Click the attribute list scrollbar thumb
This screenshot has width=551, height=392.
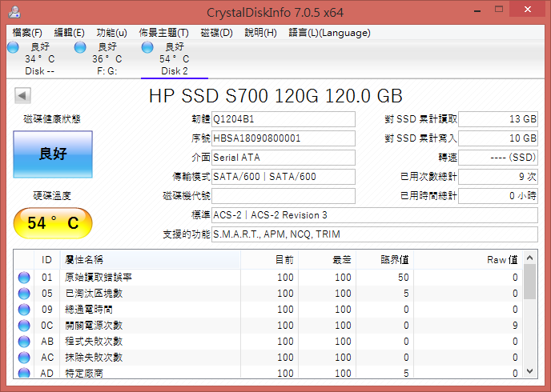(x=530, y=282)
